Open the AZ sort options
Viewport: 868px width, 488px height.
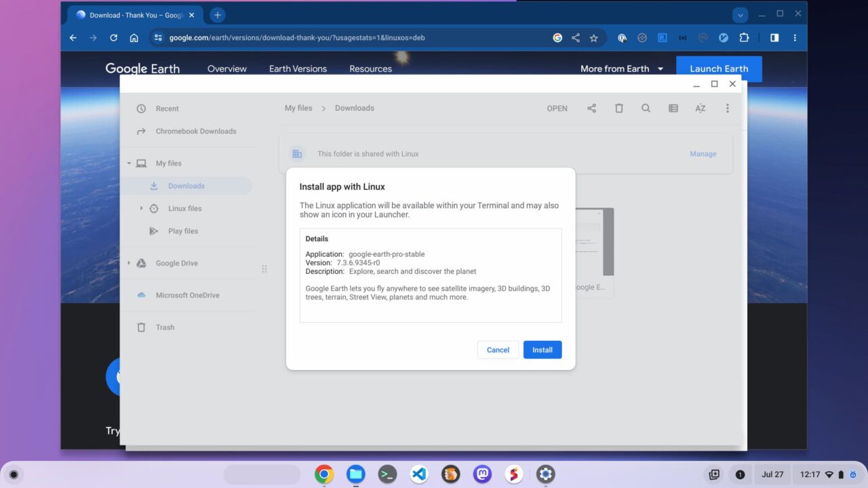point(700,108)
